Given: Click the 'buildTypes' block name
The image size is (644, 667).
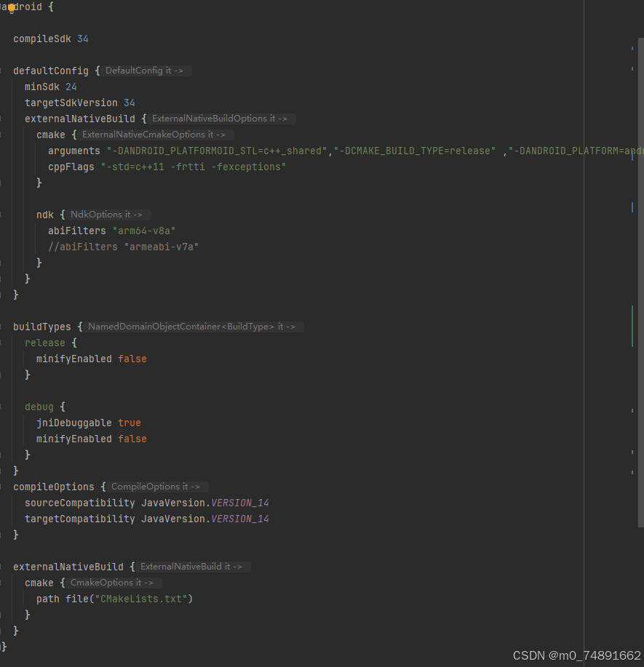Looking at the screenshot, I should point(42,327).
